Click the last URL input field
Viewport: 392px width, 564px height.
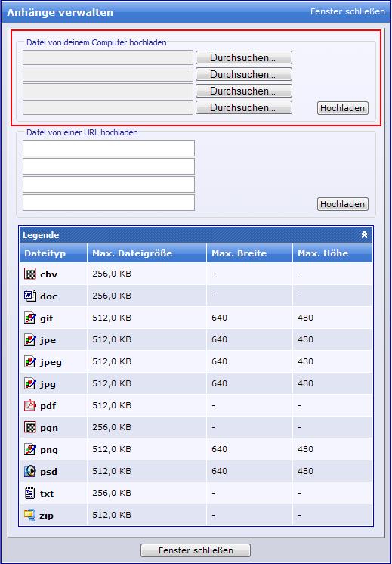click(x=109, y=203)
